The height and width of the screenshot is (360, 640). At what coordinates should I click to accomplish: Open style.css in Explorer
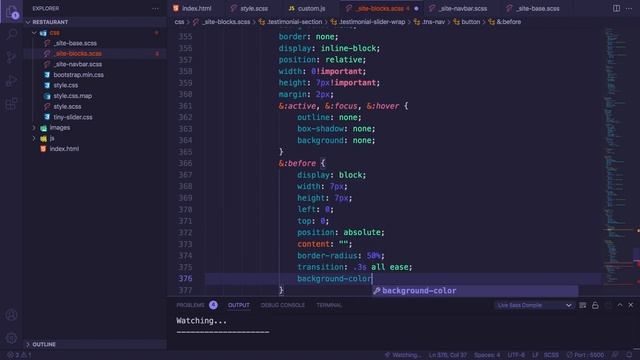tap(95, 85)
